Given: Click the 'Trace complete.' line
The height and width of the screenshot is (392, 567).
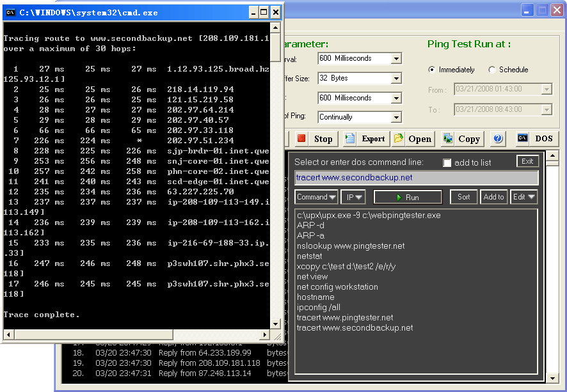Looking at the screenshot, I should [x=41, y=315].
